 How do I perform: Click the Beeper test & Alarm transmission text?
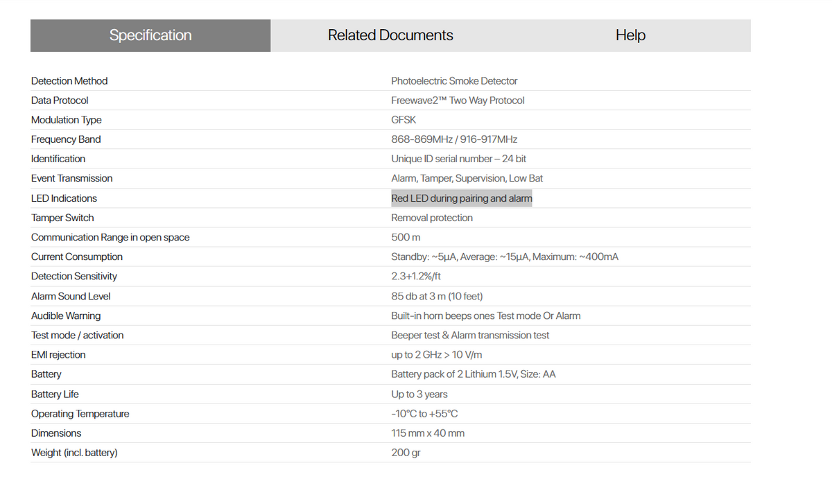pyautogui.click(x=470, y=335)
